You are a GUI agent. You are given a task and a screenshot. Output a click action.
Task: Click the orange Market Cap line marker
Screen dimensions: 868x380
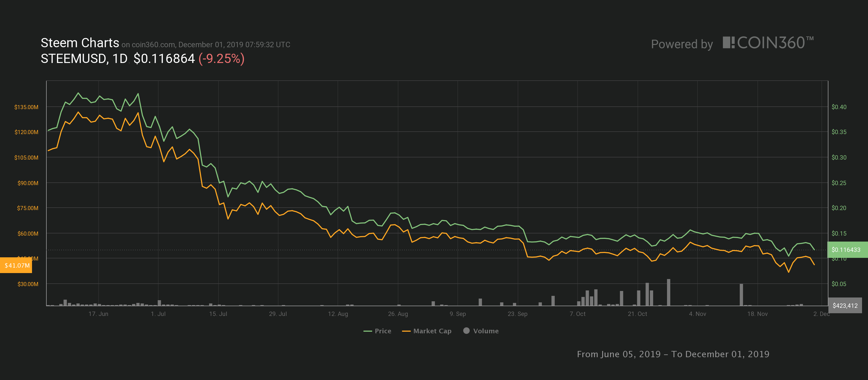pos(406,331)
